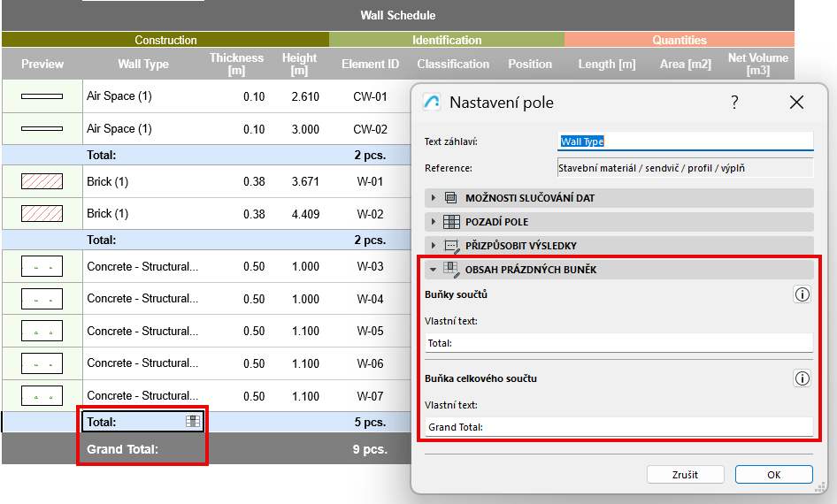Click the Quantities header group
This screenshot has height=504, width=837.
[x=679, y=40]
